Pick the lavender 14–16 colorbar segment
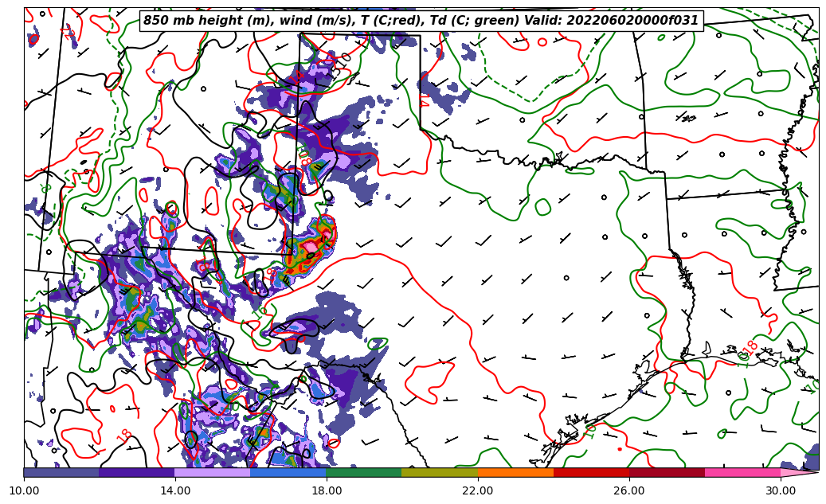This screenshot has width=826, height=504. [x=213, y=472]
